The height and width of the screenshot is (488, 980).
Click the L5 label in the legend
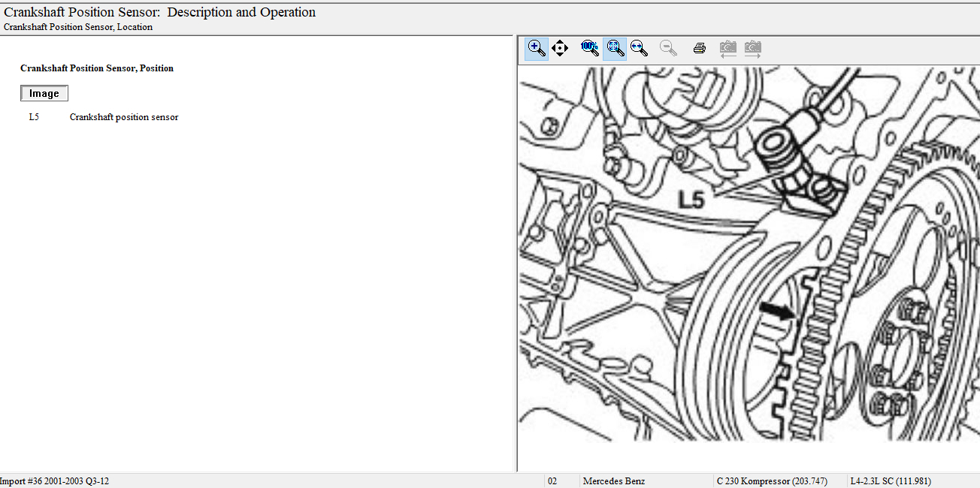(34, 117)
